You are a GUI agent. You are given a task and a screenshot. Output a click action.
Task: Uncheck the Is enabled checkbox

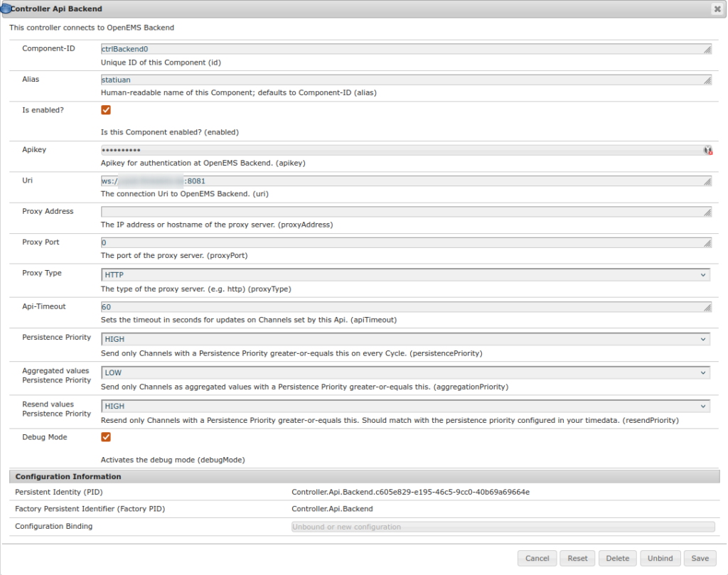[x=106, y=110]
